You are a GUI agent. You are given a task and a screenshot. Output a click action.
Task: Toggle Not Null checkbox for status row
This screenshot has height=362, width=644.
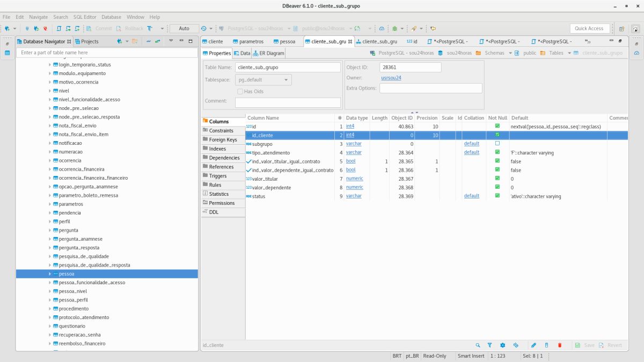497,196
